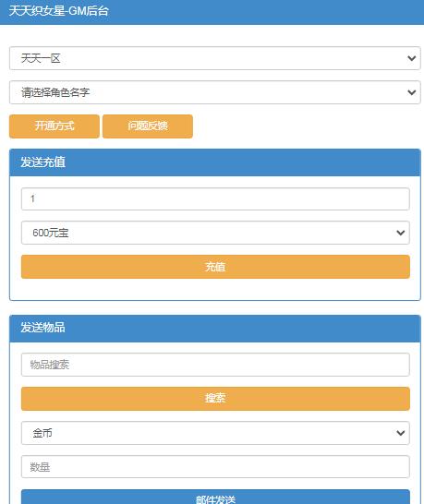Open the 天天一区 server dropdown
Screen dimensions: 424x504
(215, 58)
